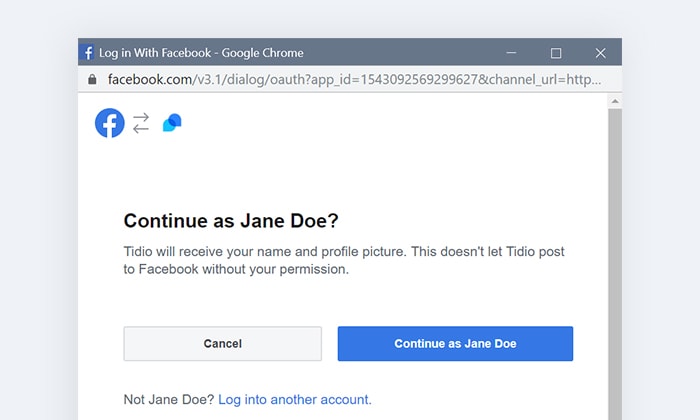700x420 pixels.
Task: Confirm with Continue as Jane Doe button
Action: coord(455,344)
